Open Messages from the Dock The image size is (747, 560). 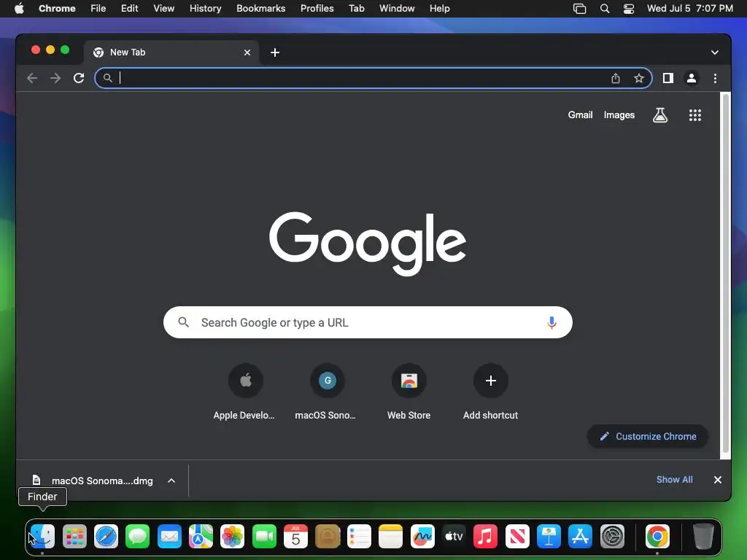(138, 537)
